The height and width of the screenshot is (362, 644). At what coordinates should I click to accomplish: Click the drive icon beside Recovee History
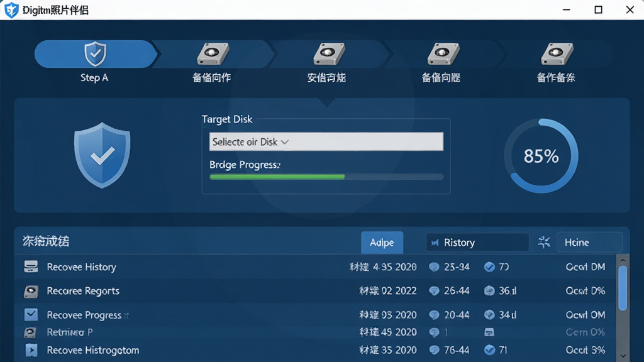[31, 266]
